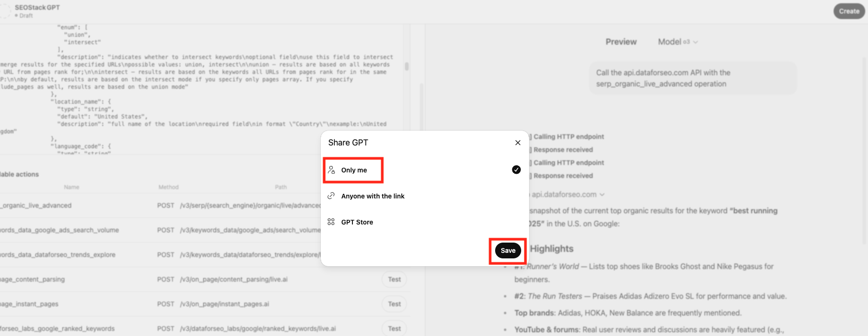This screenshot has width=868, height=336.
Task: Click the GPT Store grid icon
Action: tap(331, 222)
